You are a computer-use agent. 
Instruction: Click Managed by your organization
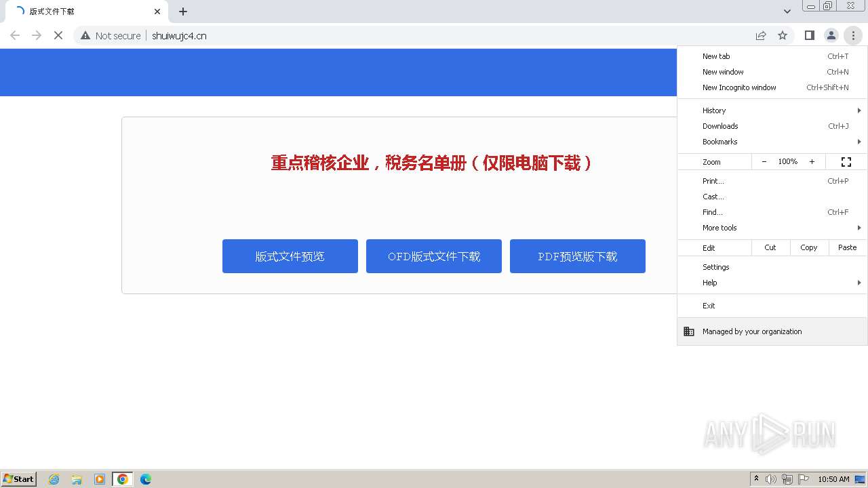(x=772, y=331)
